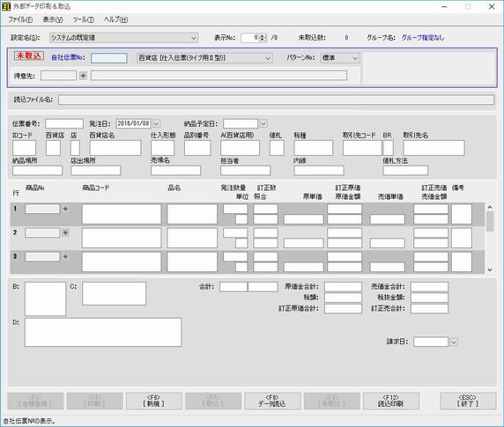Click the 内線 field
504x427 pixels.
click(319, 171)
